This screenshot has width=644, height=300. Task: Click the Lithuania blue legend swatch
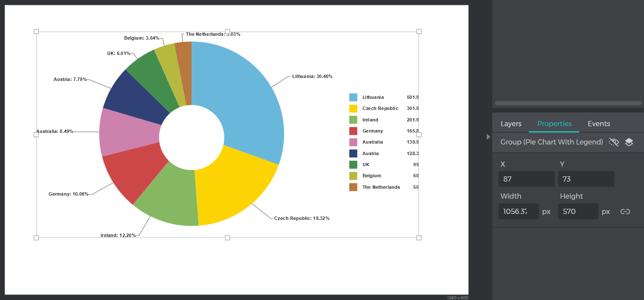click(353, 97)
